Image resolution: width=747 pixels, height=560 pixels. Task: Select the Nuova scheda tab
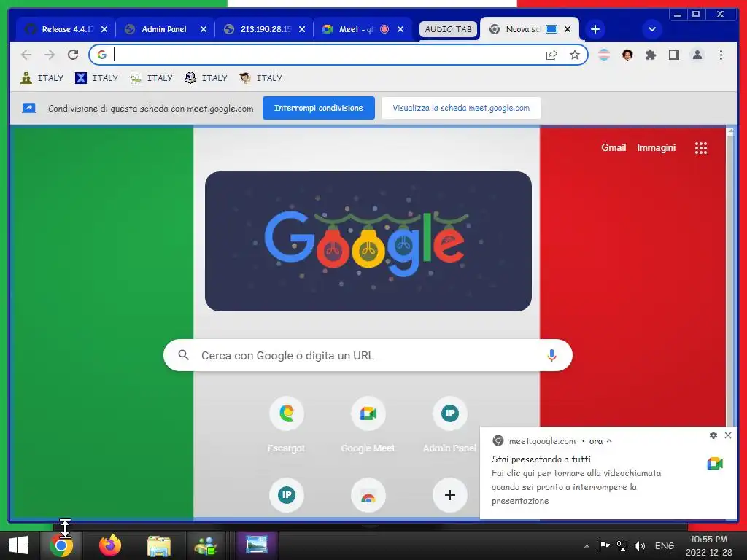pos(522,29)
